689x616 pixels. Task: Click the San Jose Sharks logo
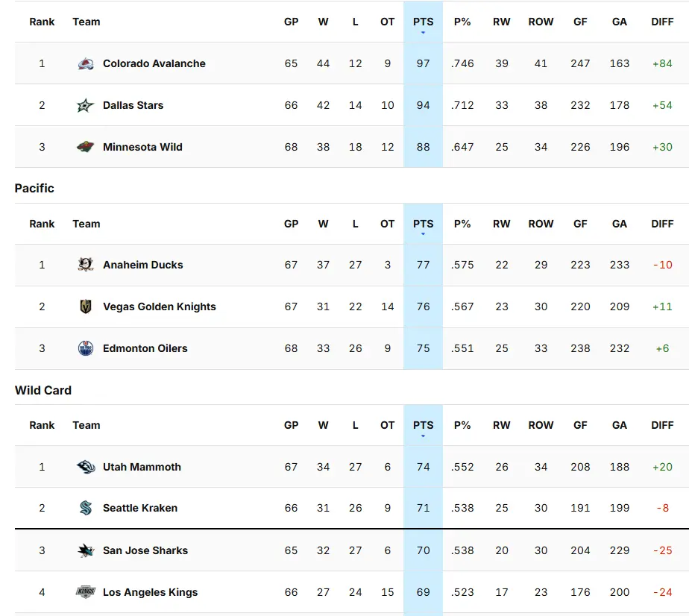click(x=86, y=551)
